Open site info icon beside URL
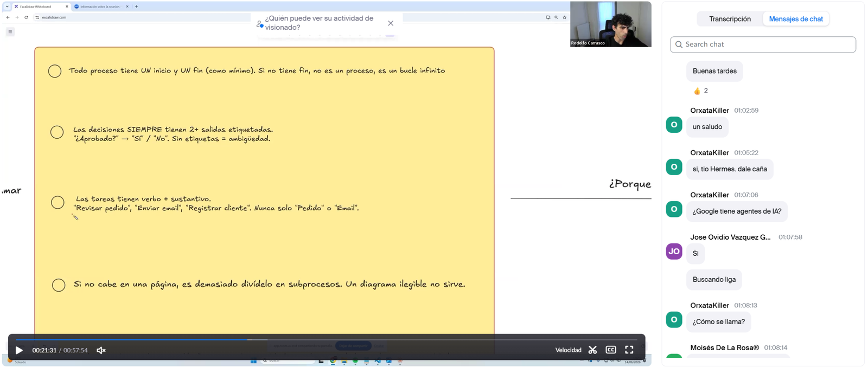The width and height of the screenshot is (868, 367). (x=37, y=17)
